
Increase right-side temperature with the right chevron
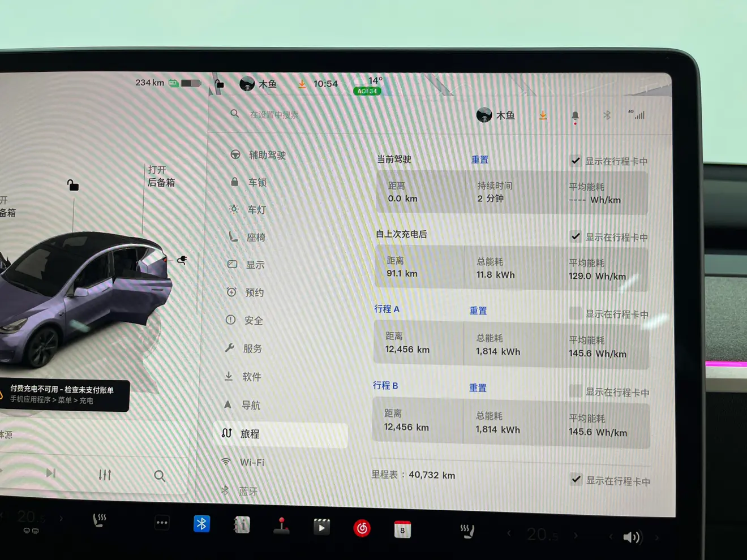click(x=576, y=535)
